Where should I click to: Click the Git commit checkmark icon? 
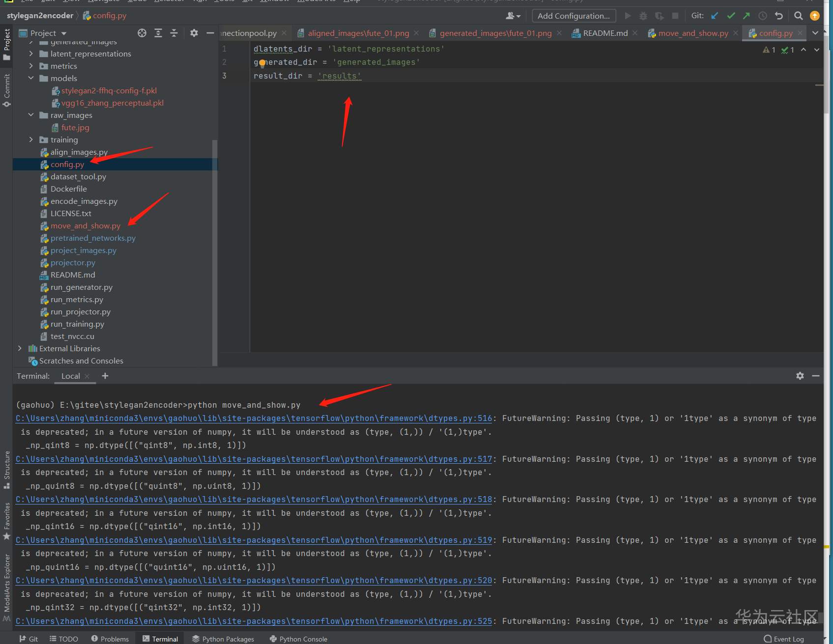(731, 16)
